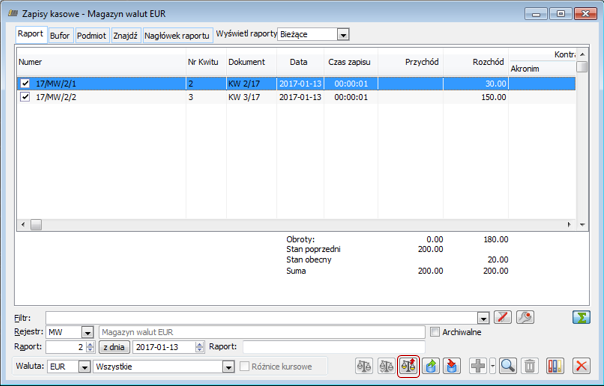This screenshot has height=386, width=604.
Task: Clear the filter with the red-slash funnel icon
Action: pyautogui.click(x=503, y=317)
